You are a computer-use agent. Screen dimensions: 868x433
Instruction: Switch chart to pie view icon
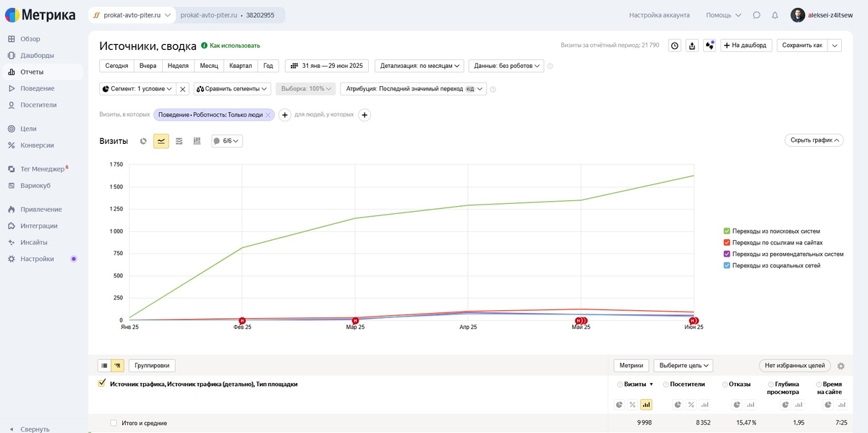[x=143, y=141]
